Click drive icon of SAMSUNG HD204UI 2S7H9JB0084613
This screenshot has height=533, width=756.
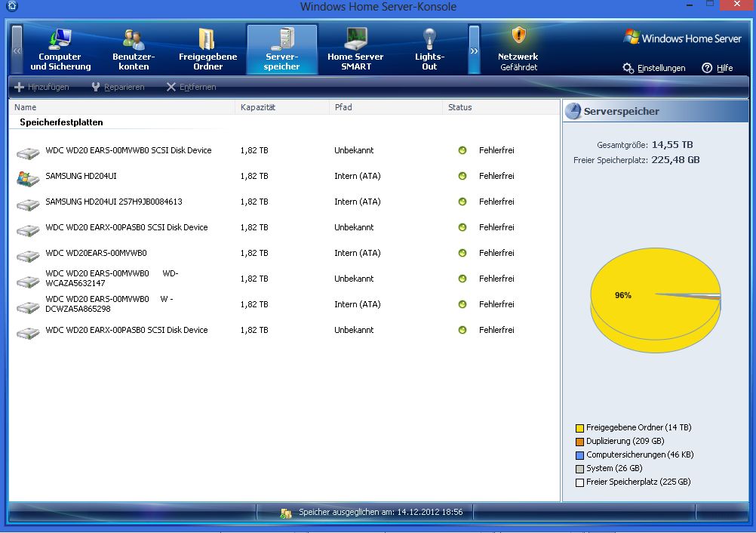28,205
